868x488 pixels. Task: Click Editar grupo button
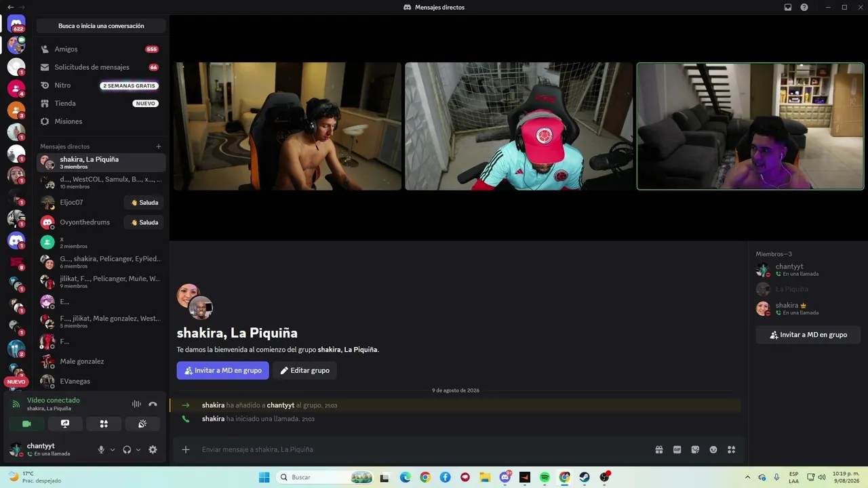(x=304, y=371)
